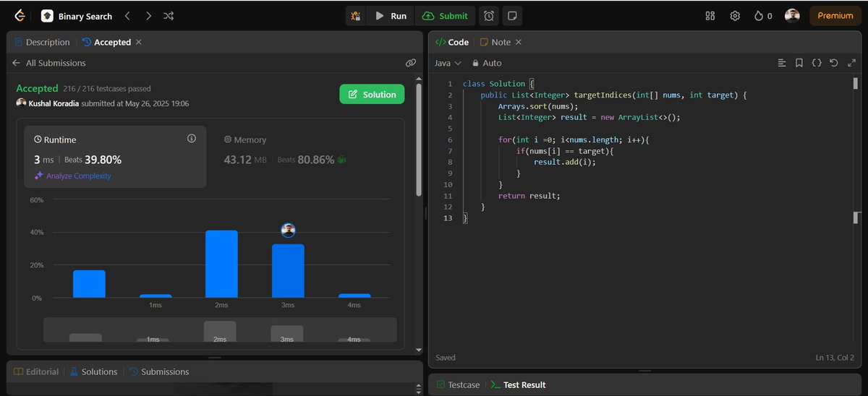Format code lines icon in editor toolbar
This screenshot has width=868, height=396.
tap(782, 63)
